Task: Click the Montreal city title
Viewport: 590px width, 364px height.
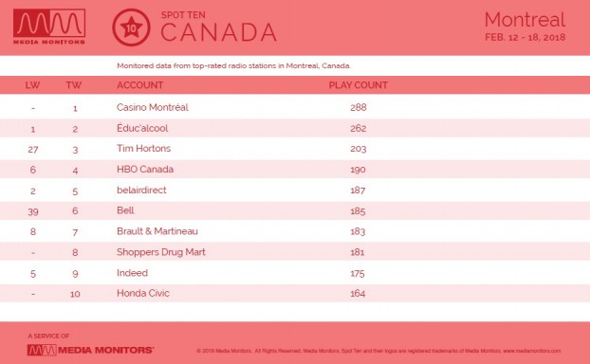Action: click(x=525, y=20)
